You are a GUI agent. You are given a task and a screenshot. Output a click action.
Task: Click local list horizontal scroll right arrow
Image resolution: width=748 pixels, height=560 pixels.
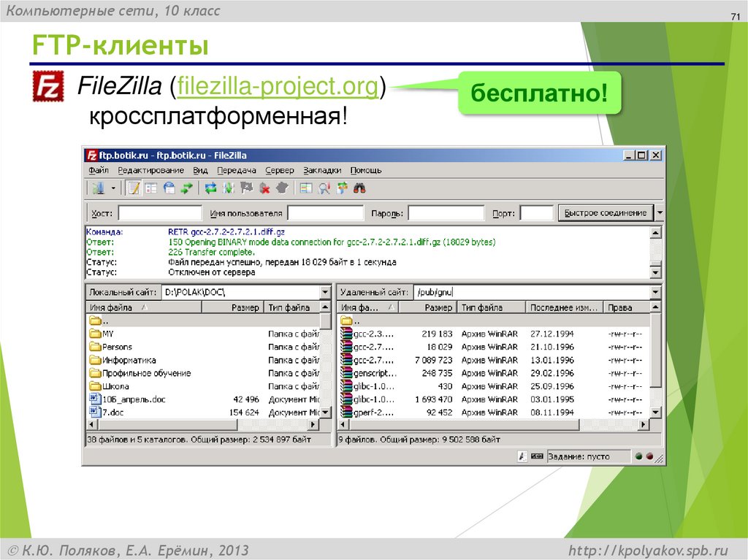(313, 423)
